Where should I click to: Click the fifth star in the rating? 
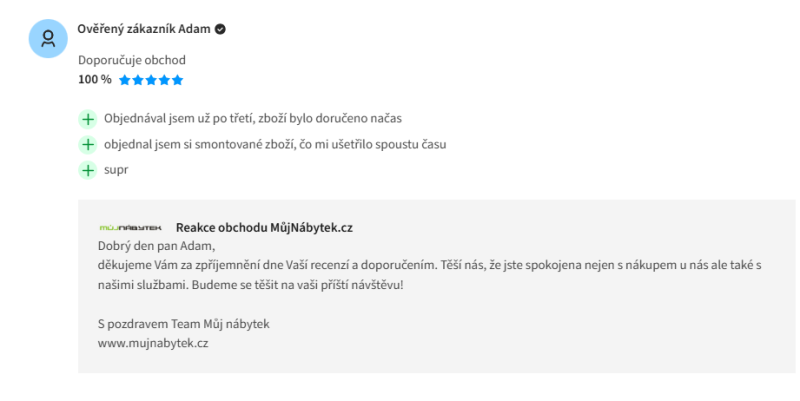pos(177,80)
